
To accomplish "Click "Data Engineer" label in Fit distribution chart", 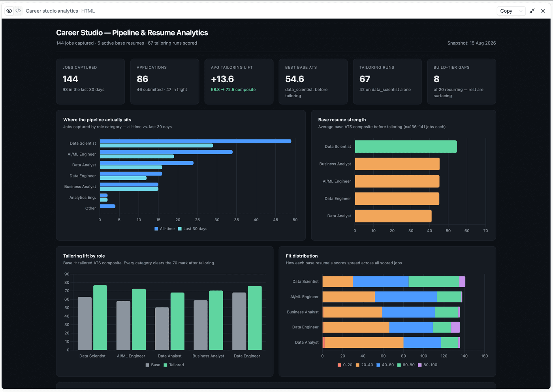I will (x=305, y=327).
